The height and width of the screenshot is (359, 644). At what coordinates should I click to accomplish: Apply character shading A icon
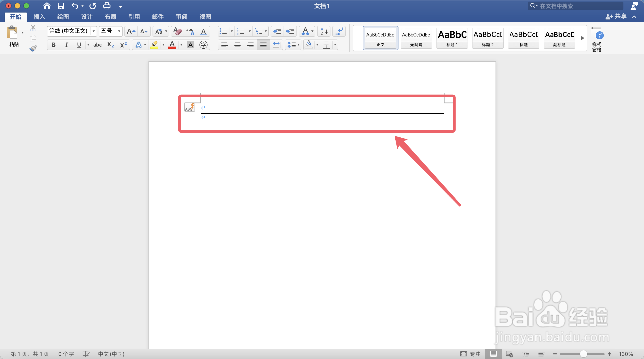click(191, 45)
